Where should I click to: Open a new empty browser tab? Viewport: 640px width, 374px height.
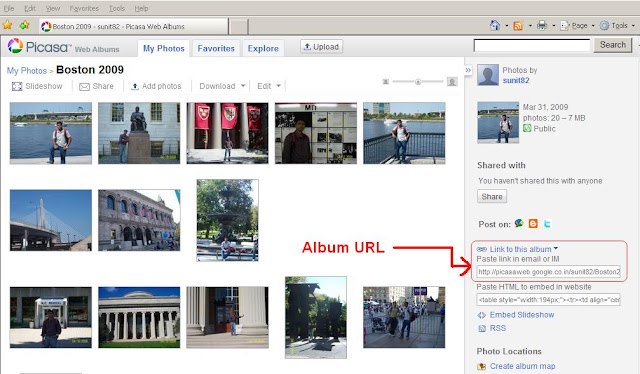tap(238, 27)
